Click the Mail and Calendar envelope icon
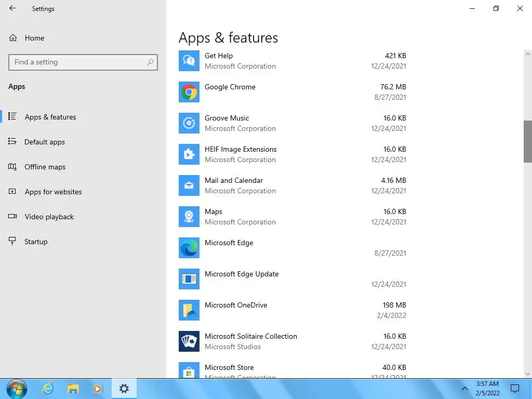This screenshot has height=399, width=532. 189,185
